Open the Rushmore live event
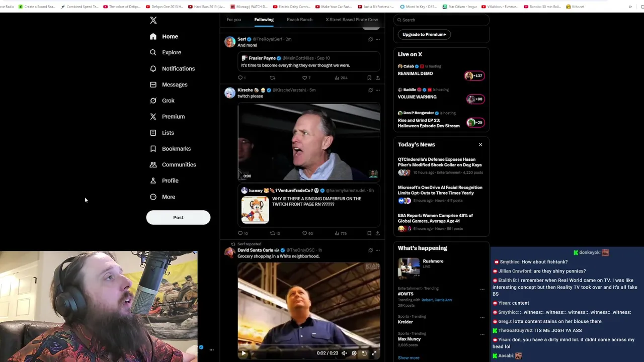This screenshot has height=362, width=644. click(x=441, y=267)
